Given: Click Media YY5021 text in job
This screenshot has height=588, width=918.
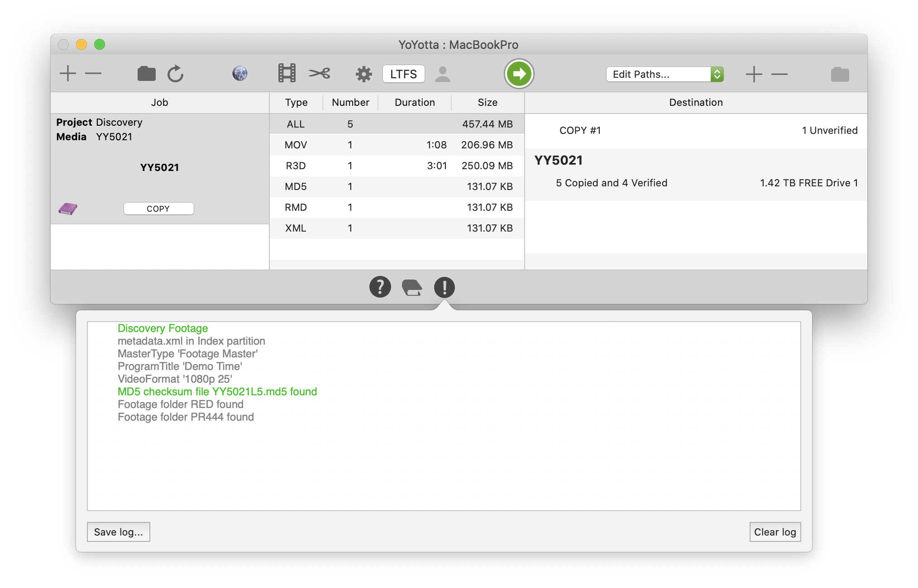Looking at the screenshot, I should [94, 137].
